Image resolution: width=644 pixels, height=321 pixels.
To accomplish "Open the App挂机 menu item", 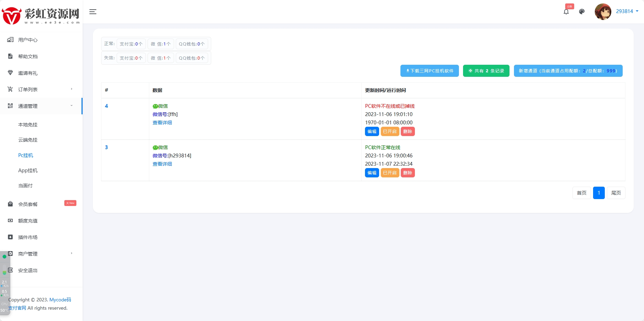I will coord(28,170).
